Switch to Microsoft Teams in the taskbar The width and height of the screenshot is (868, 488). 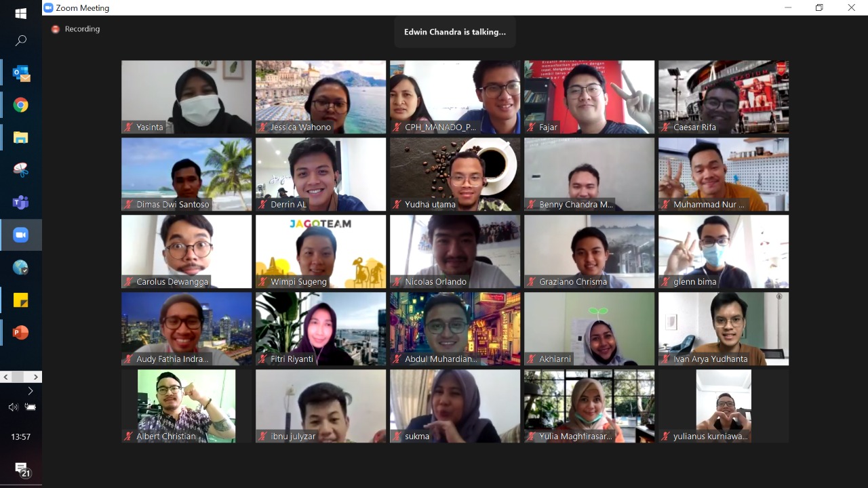point(21,203)
